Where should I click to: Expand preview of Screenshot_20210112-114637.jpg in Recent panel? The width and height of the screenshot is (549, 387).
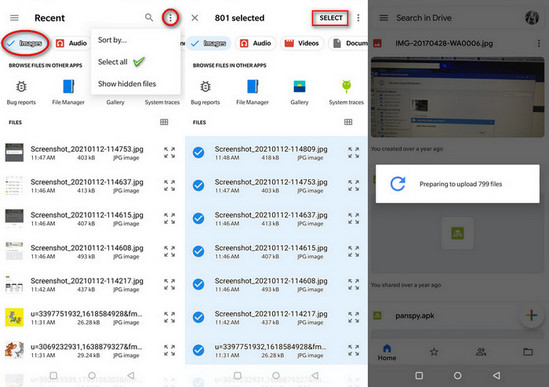click(169, 185)
